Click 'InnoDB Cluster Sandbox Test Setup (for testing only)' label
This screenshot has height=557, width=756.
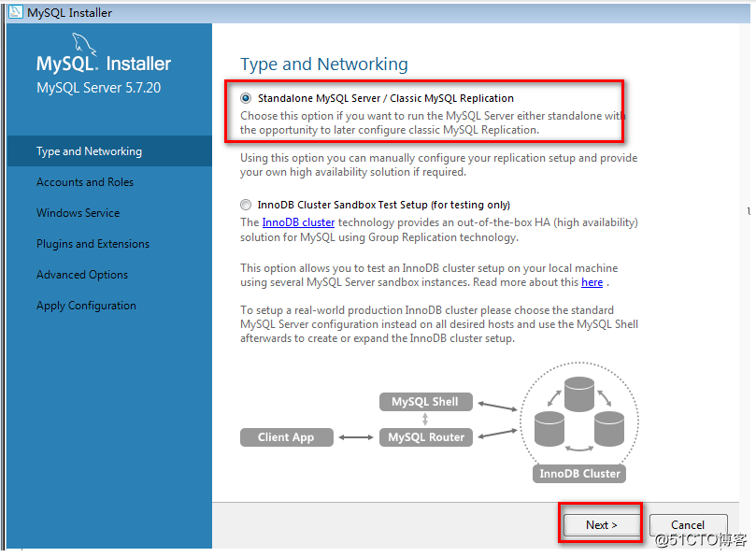coord(384,205)
